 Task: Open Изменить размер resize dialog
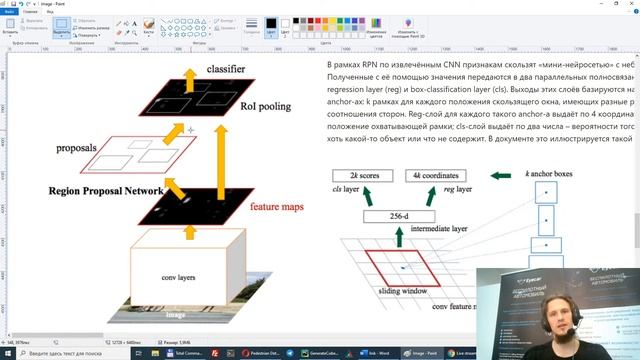click(91, 28)
